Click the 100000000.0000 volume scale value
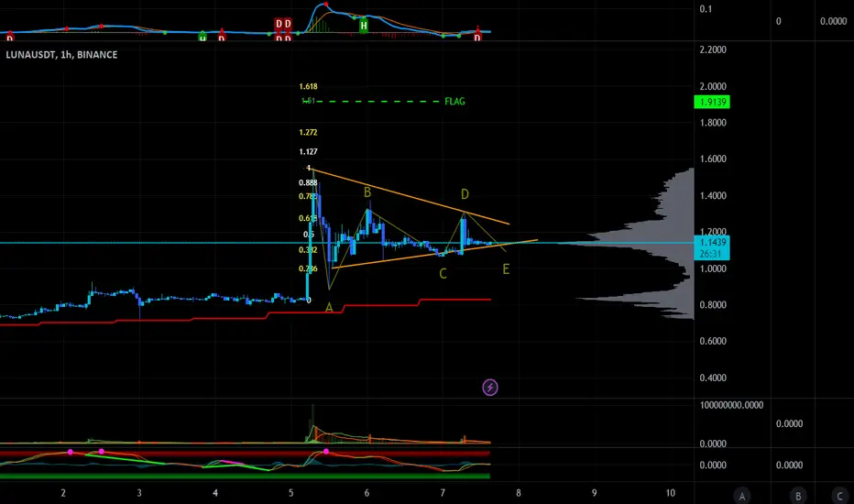 (x=731, y=405)
